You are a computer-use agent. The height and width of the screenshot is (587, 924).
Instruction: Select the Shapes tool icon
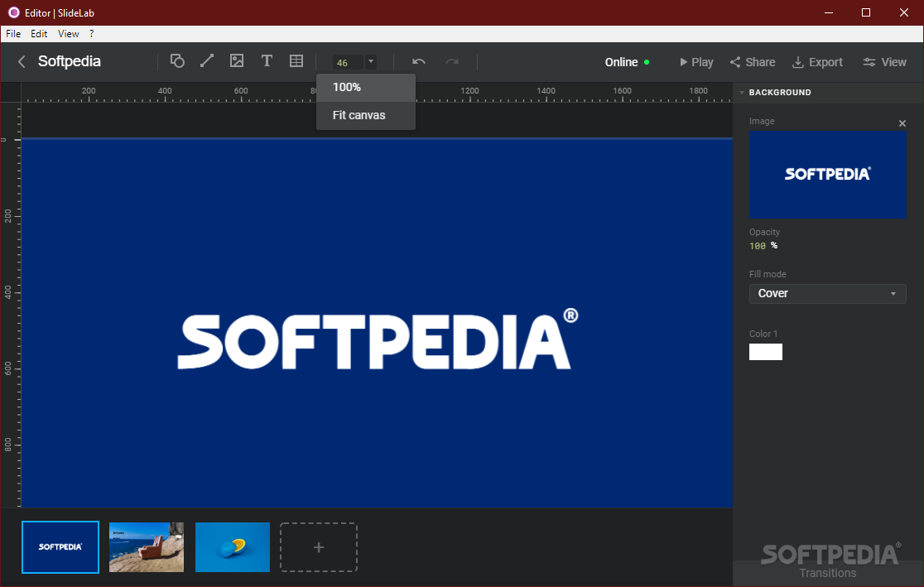tap(177, 60)
